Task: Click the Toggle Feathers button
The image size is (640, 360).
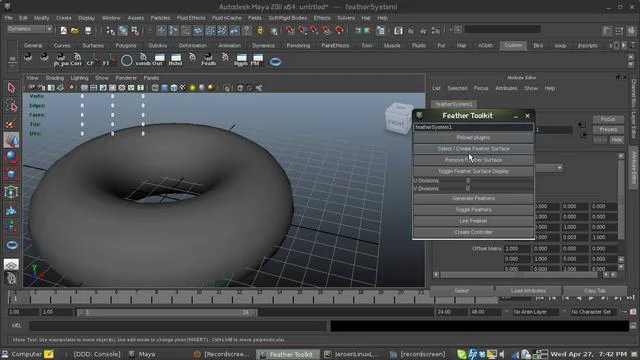Action: (x=473, y=210)
